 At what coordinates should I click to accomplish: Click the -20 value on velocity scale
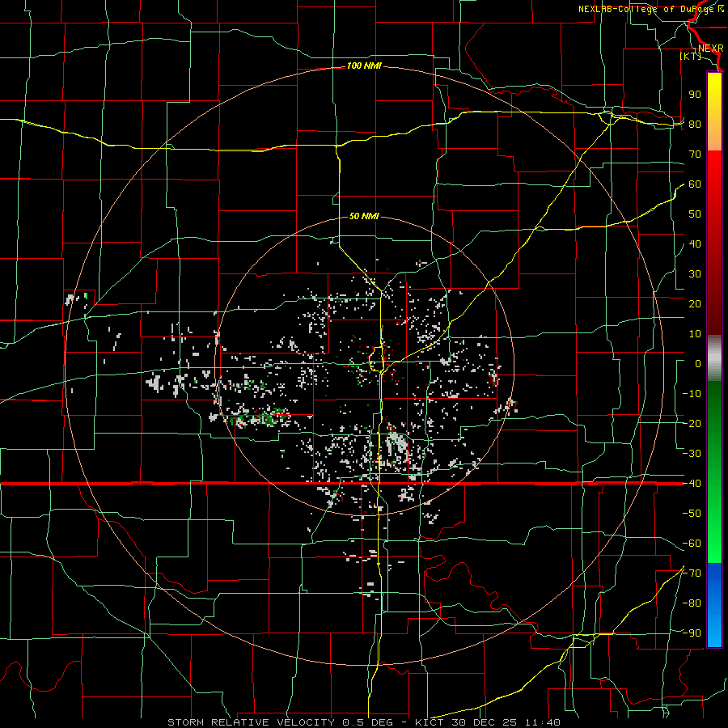click(x=692, y=424)
